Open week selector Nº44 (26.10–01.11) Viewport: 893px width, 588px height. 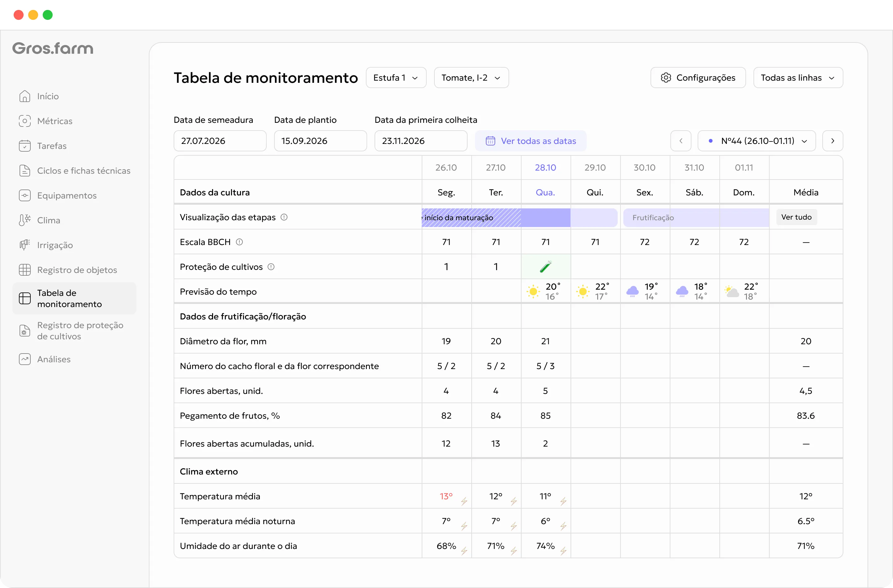[757, 141]
